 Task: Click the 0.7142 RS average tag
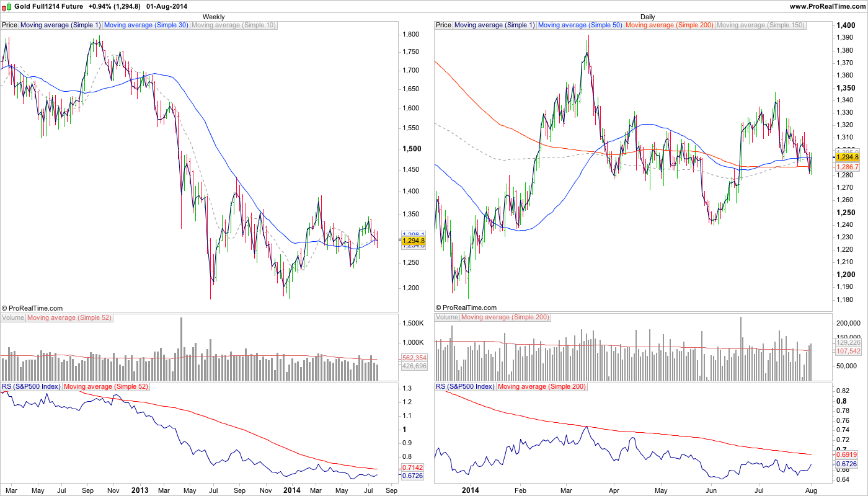pyautogui.click(x=412, y=467)
